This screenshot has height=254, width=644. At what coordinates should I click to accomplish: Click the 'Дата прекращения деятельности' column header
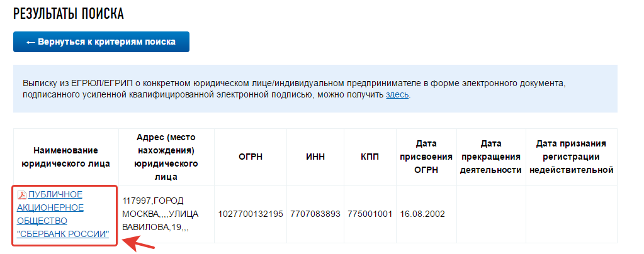click(x=490, y=157)
